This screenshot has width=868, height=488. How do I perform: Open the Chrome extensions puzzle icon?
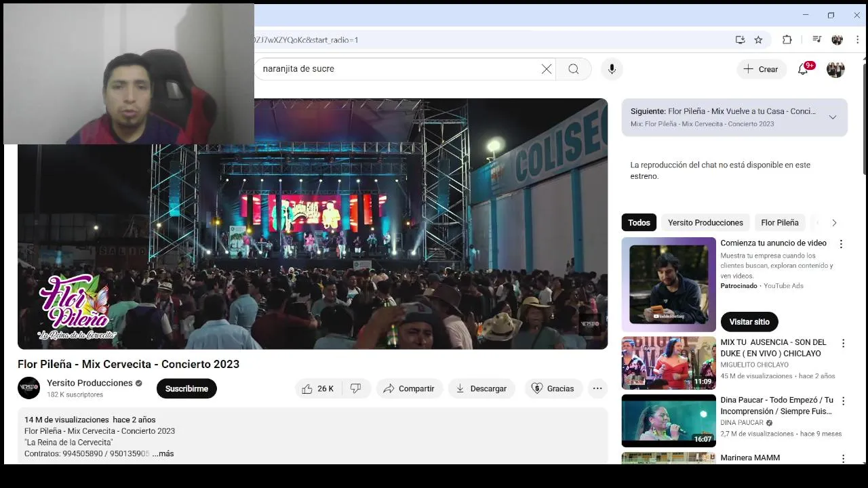(787, 40)
